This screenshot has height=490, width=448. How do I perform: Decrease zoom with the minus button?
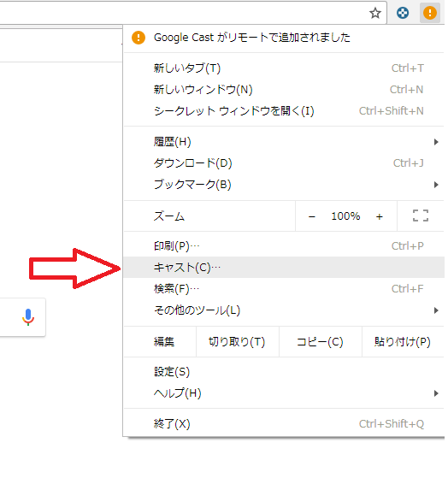pyautogui.click(x=311, y=216)
